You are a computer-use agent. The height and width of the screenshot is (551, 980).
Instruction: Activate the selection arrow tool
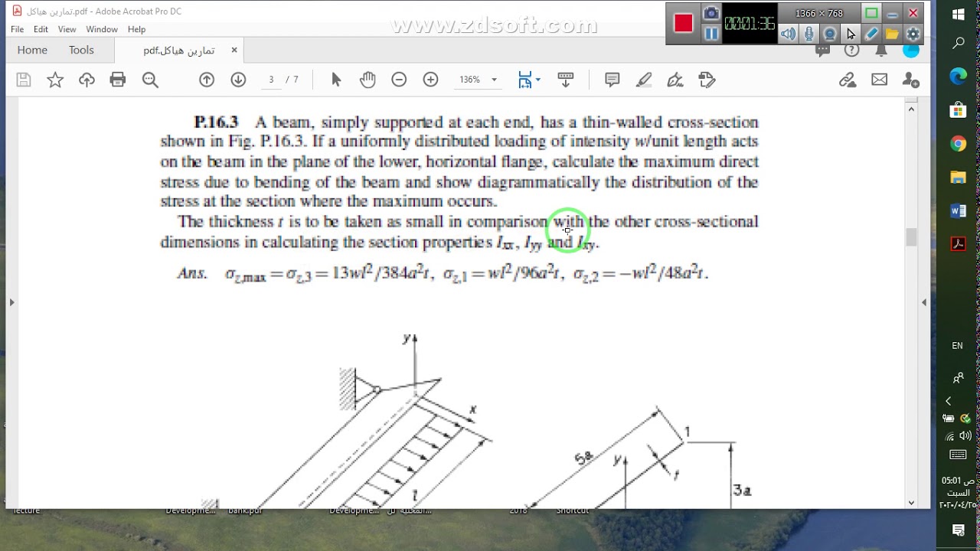(x=336, y=80)
